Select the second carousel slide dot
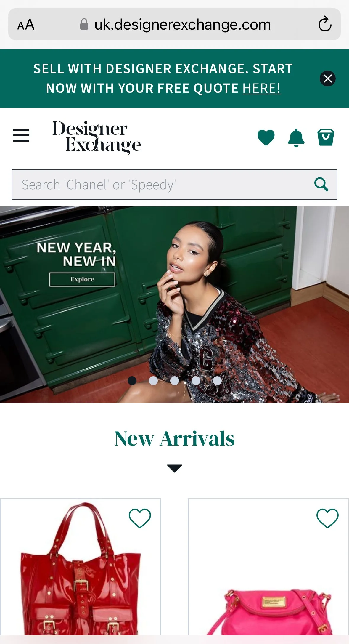This screenshot has width=349, height=644. pyautogui.click(x=153, y=381)
